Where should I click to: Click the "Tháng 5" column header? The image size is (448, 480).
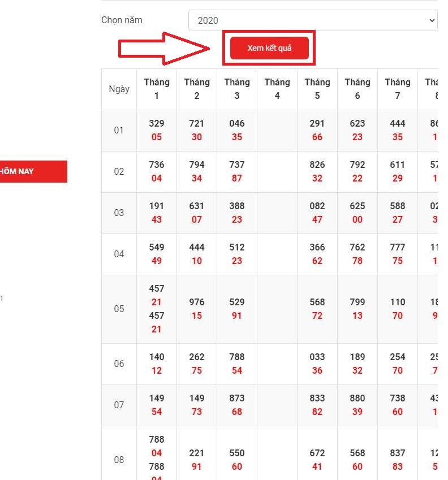click(x=317, y=89)
